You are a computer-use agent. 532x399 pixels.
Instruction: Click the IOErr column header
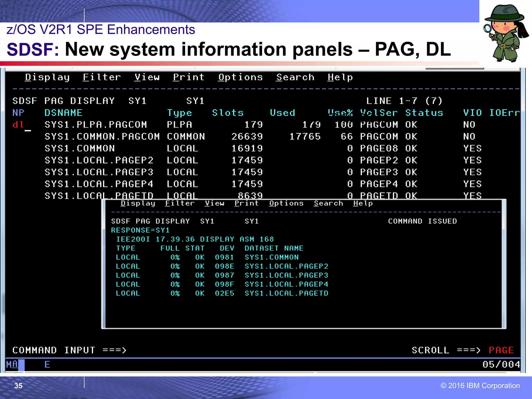click(x=504, y=113)
